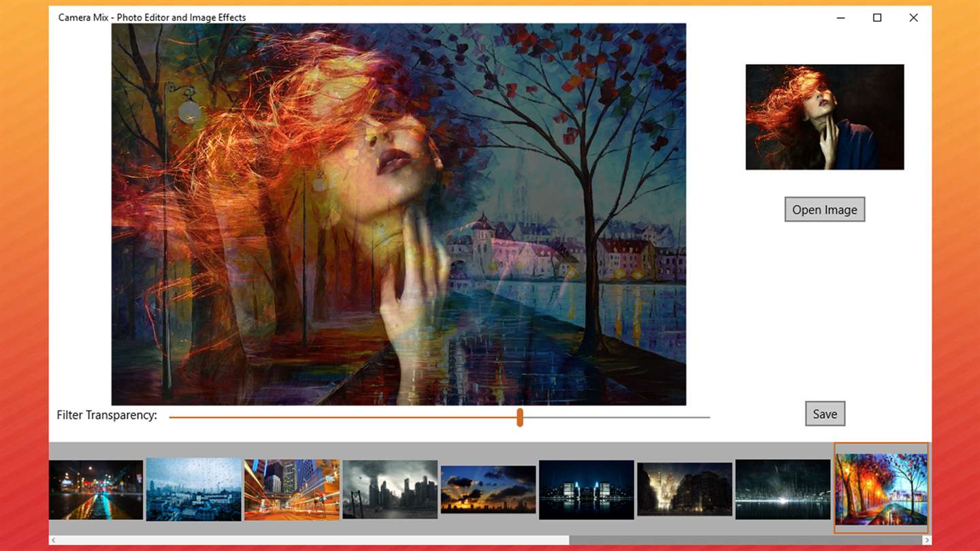This screenshot has width=980, height=551.
Task: Click the Open Image button
Action: 824,210
